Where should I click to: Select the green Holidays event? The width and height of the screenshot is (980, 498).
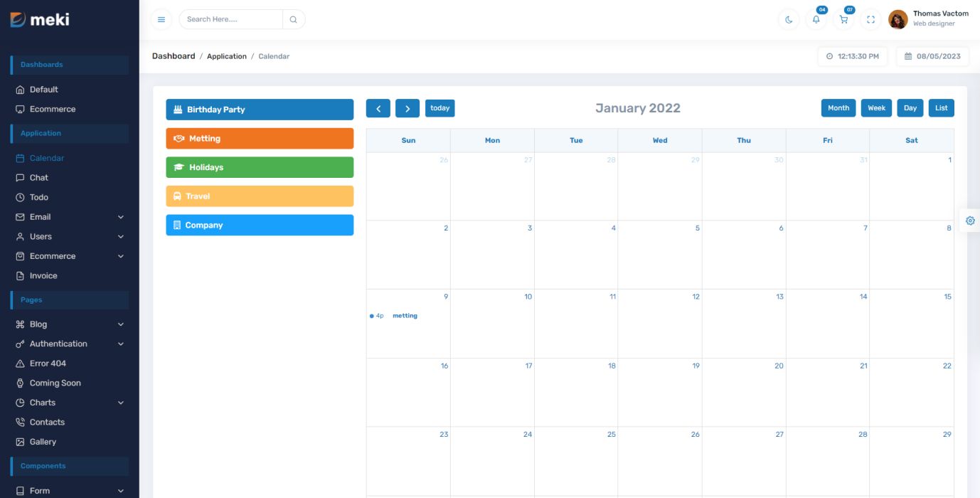[x=260, y=167]
